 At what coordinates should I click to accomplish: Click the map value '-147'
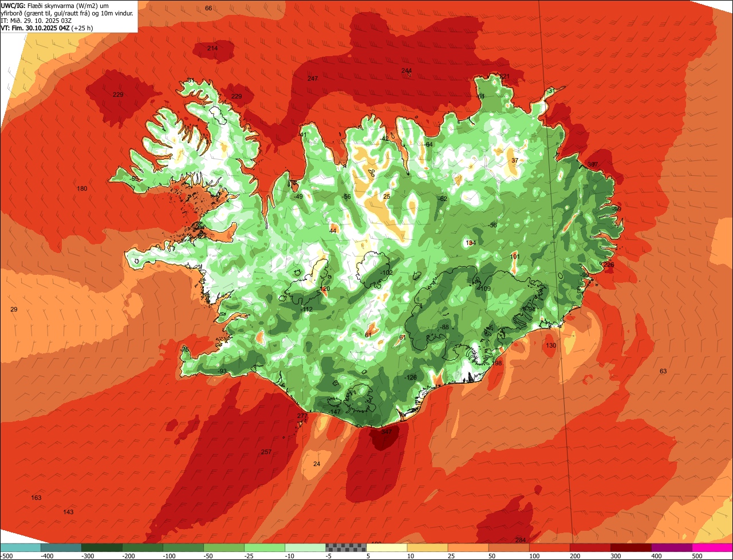click(335, 412)
